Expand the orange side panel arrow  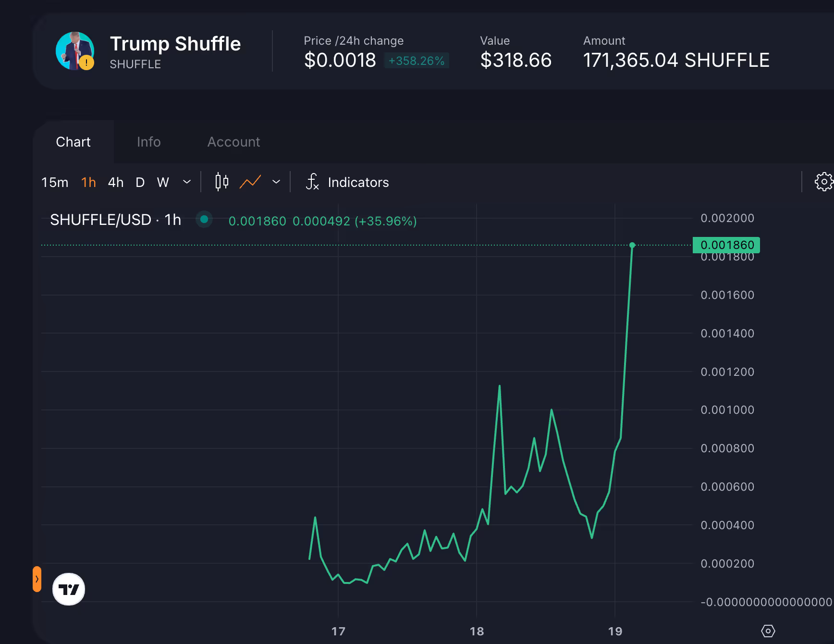pyautogui.click(x=37, y=579)
